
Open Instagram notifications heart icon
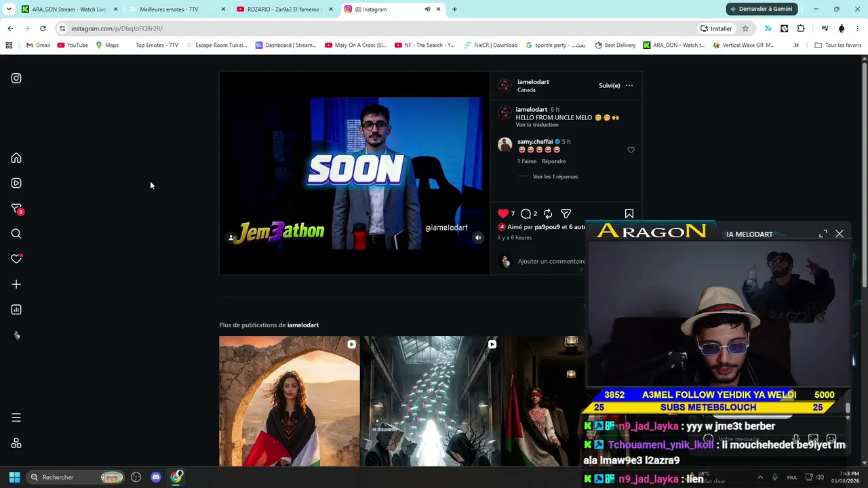17,259
